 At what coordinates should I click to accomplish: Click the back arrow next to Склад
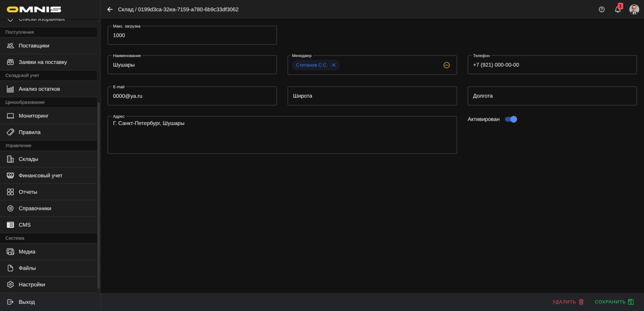[x=110, y=9]
